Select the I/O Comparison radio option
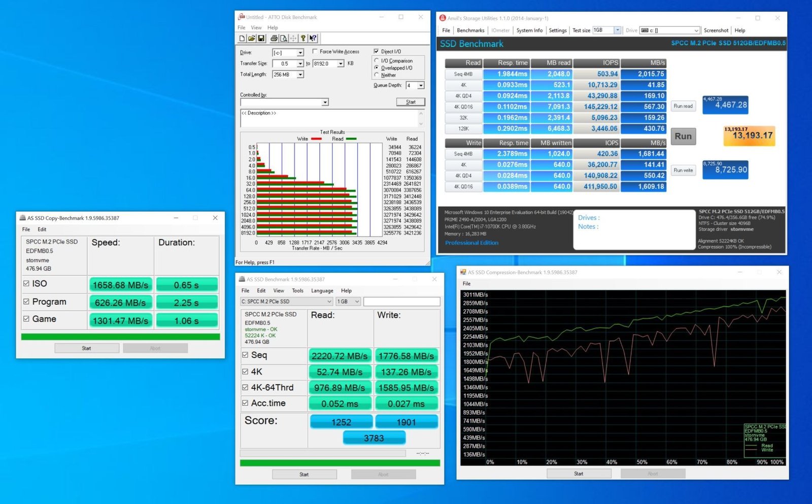812x504 pixels. [x=377, y=60]
